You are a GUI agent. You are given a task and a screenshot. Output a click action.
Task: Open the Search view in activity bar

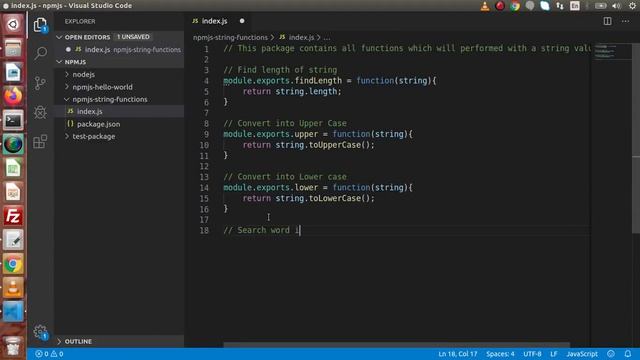[x=40, y=53]
